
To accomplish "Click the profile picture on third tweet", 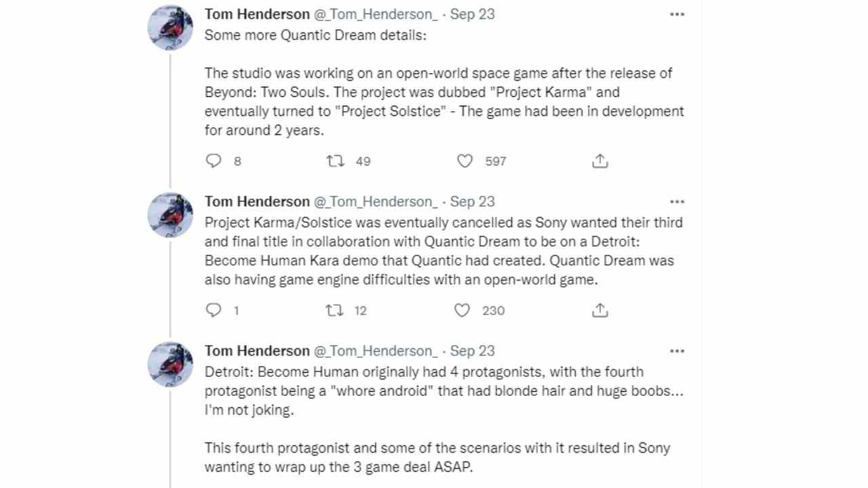I will pyautogui.click(x=171, y=364).
